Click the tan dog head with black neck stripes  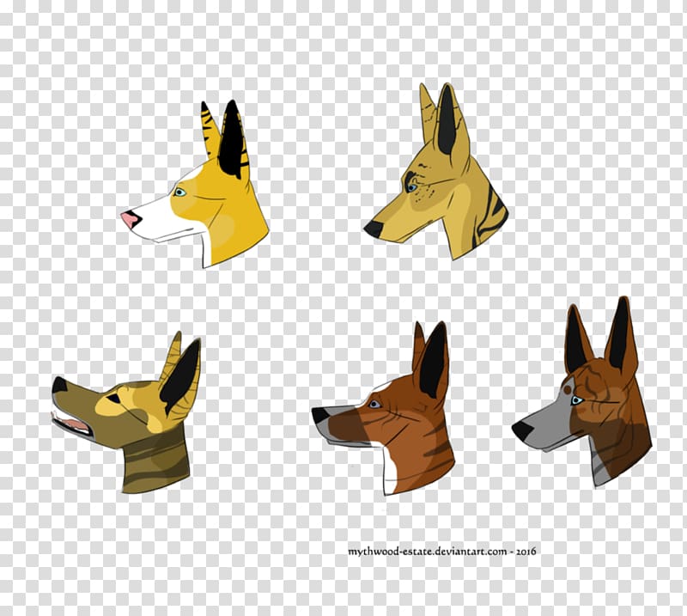(436, 172)
